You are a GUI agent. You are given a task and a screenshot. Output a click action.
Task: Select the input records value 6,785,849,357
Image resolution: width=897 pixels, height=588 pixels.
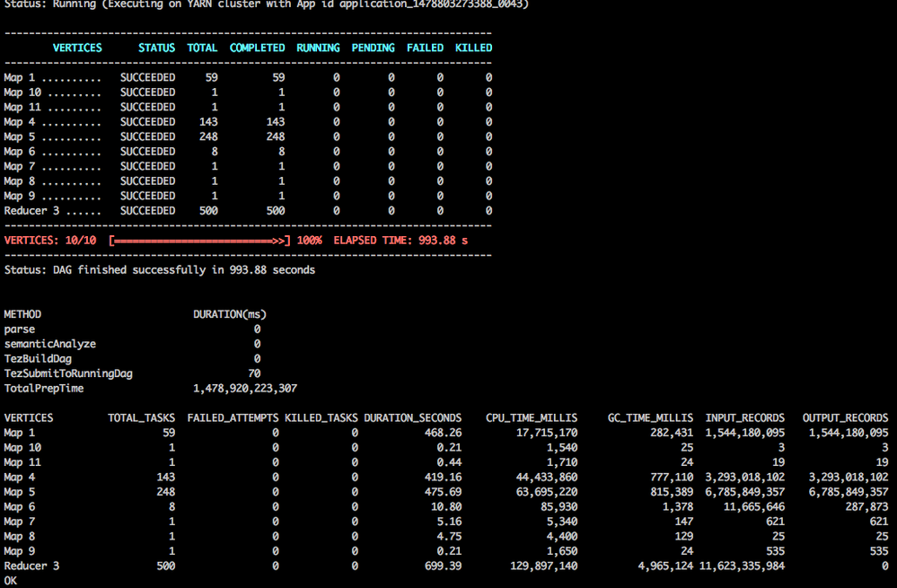tap(745, 492)
